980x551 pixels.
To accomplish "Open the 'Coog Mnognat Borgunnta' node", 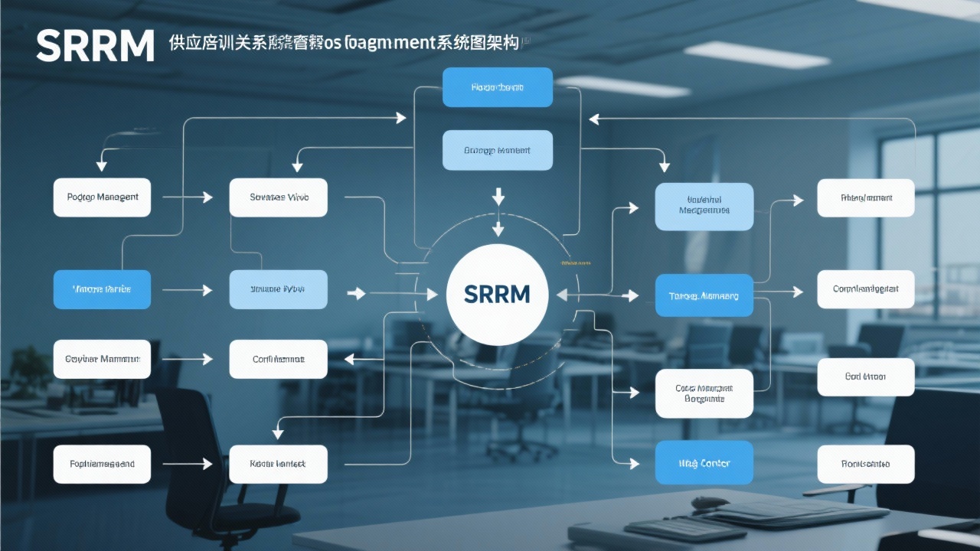I will (704, 393).
